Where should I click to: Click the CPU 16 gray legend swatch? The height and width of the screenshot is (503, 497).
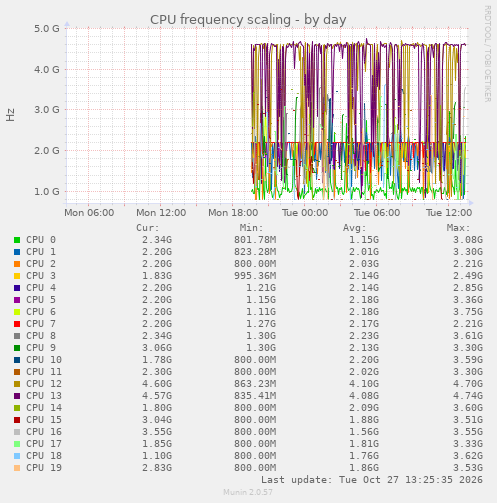click(17, 432)
